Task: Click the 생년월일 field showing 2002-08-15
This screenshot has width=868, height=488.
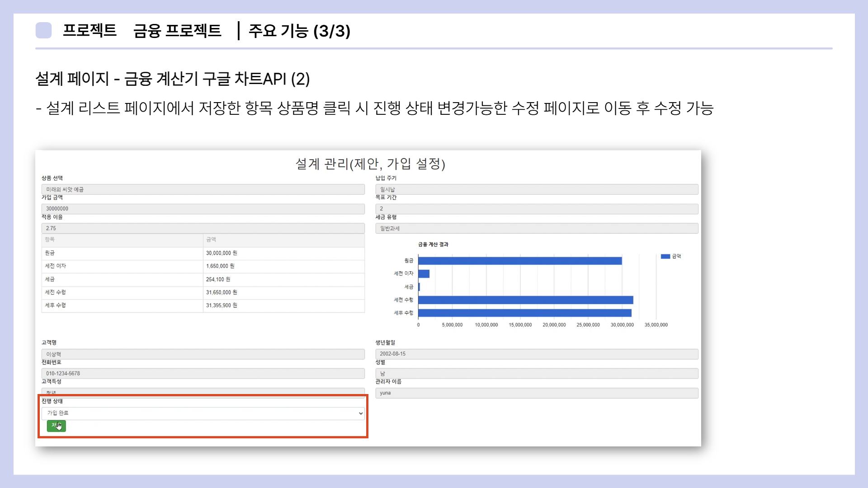Action: click(536, 354)
